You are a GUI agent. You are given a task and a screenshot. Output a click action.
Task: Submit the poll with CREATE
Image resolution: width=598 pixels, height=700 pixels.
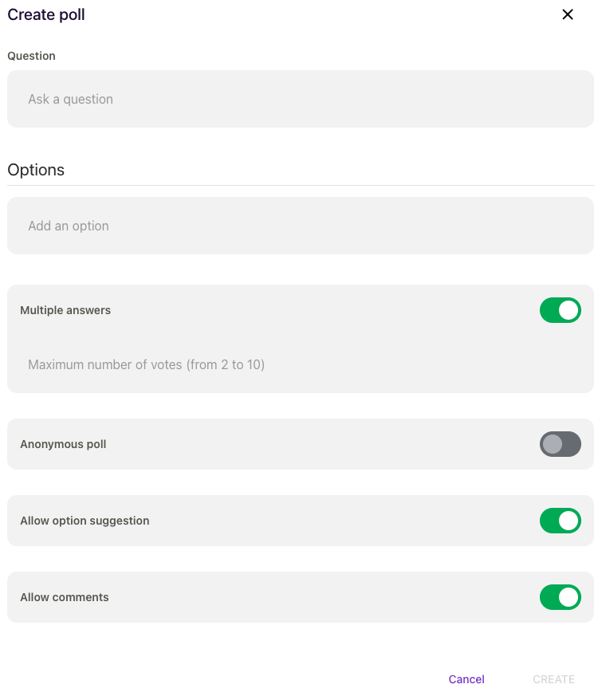tap(553, 679)
